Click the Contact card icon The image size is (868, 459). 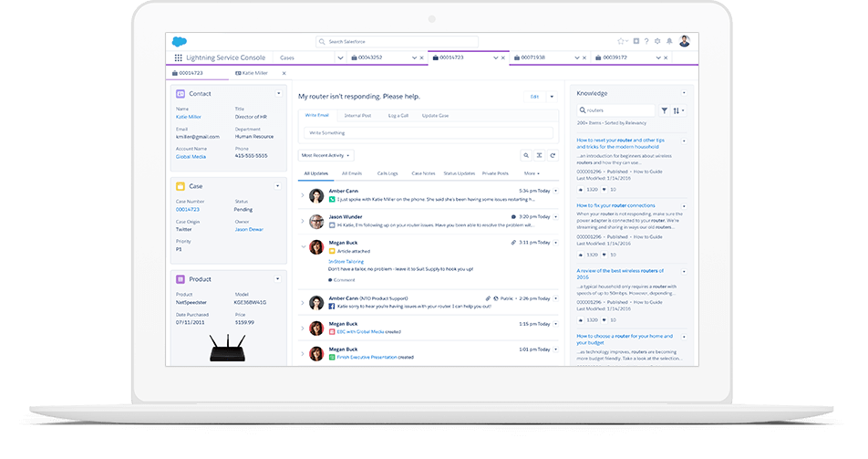point(181,94)
